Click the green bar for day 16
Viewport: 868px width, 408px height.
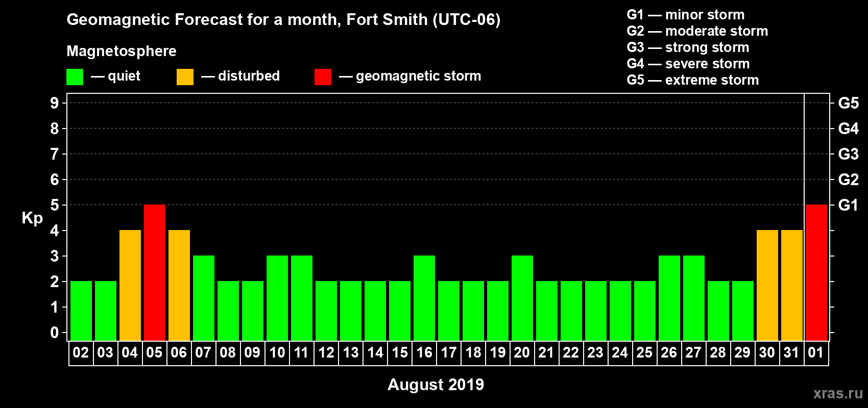pyautogui.click(x=424, y=298)
